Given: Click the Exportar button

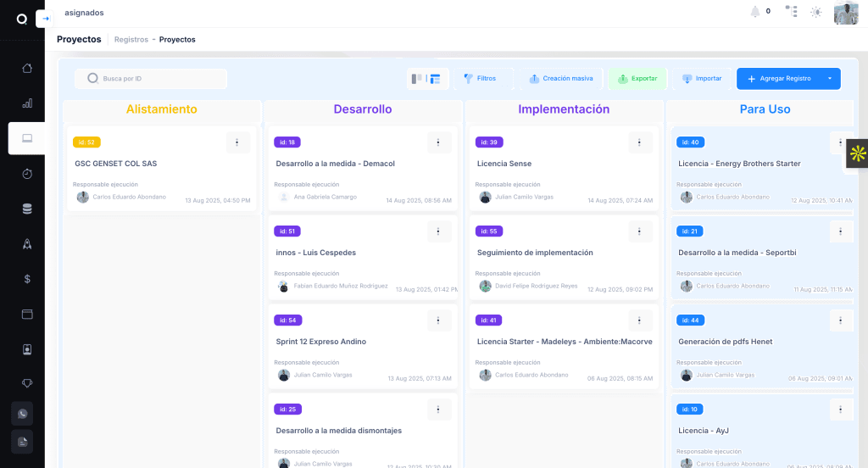Looking at the screenshot, I should (637, 79).
